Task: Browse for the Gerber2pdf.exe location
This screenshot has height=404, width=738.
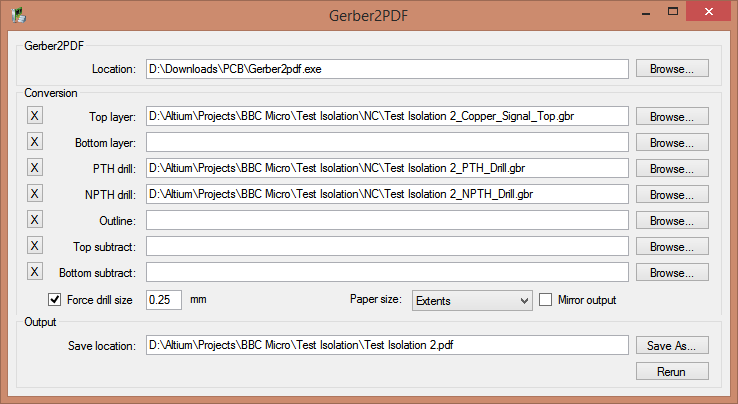Action: tap(672, 69)
